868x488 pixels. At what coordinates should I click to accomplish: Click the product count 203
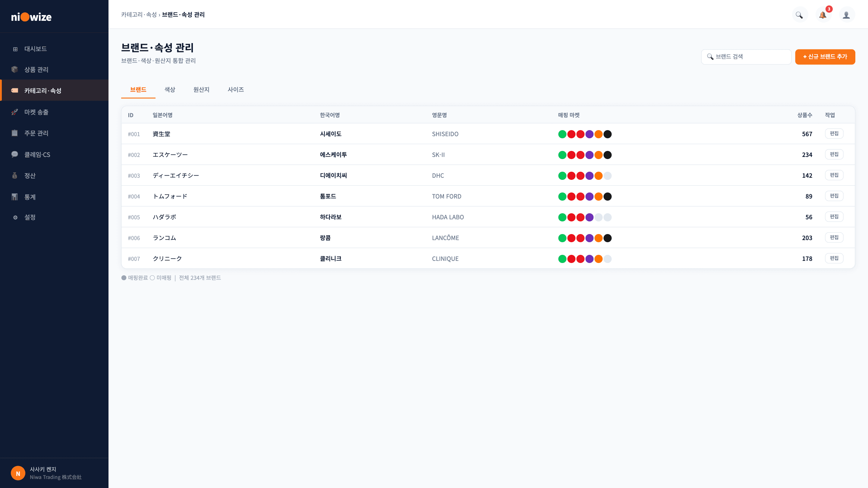click(x=807, y=238)
